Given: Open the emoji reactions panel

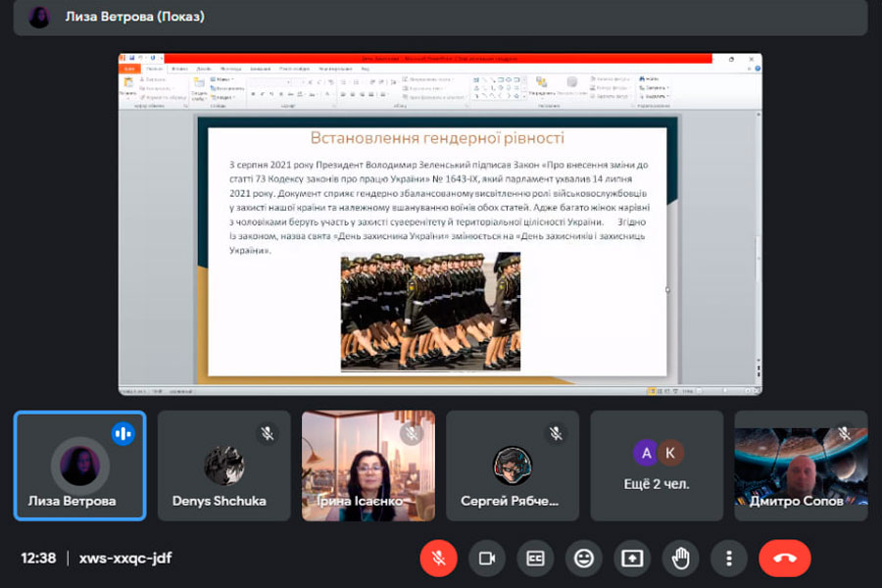Looking at the screenshot, I should [584, 558].
